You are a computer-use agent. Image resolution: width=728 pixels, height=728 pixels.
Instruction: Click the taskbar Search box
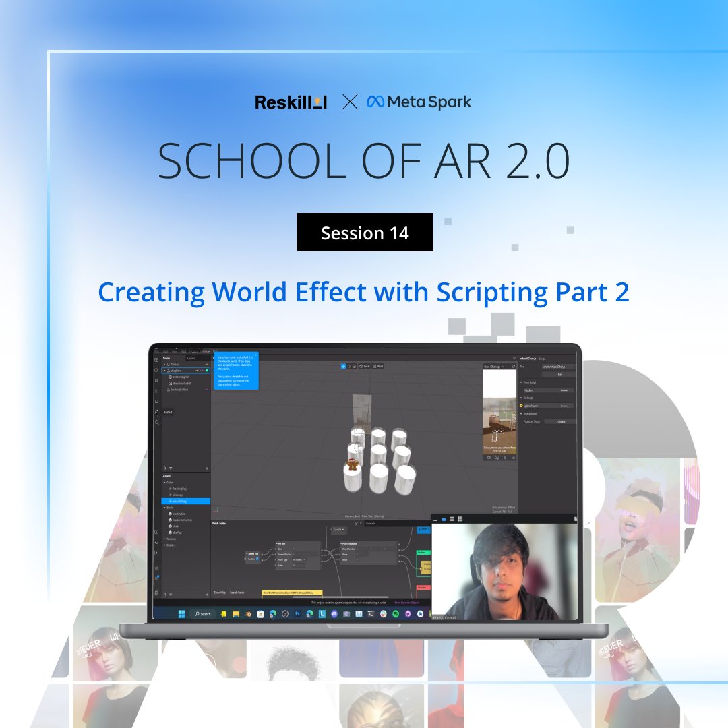203,614
